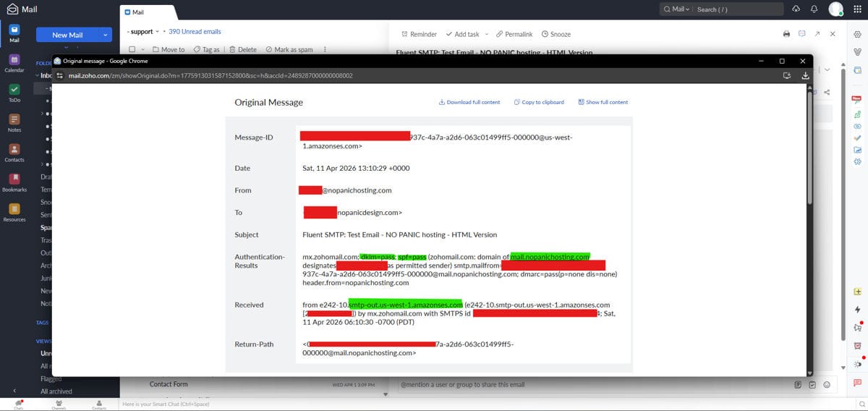Select the All archived view
This screenshot has height=411, width=868.
(56, 391)
